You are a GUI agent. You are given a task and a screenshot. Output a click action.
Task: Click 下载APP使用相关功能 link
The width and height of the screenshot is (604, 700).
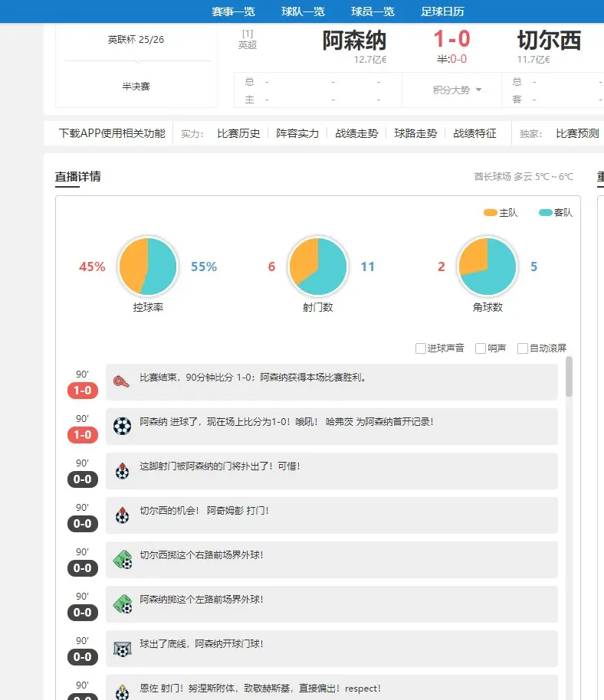[112, 133]
